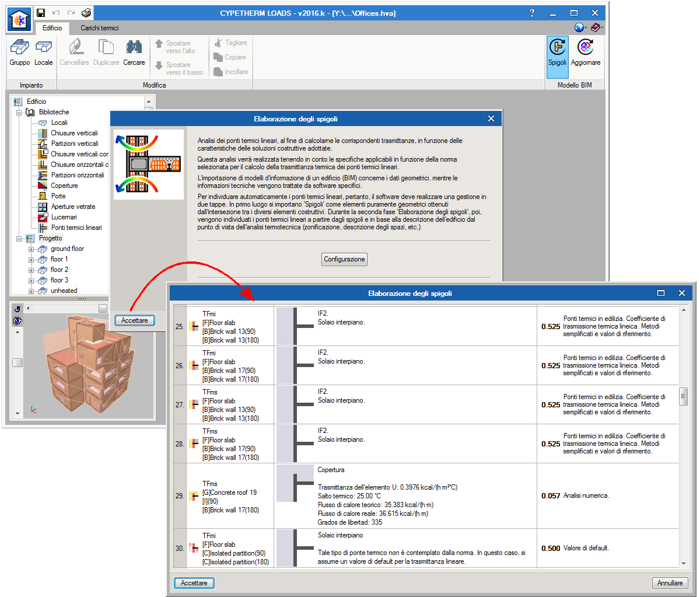Close the rear Elaborazione degli spigoli dialog
The width and height of the screenshot is (700, 597).
point(491,118)
